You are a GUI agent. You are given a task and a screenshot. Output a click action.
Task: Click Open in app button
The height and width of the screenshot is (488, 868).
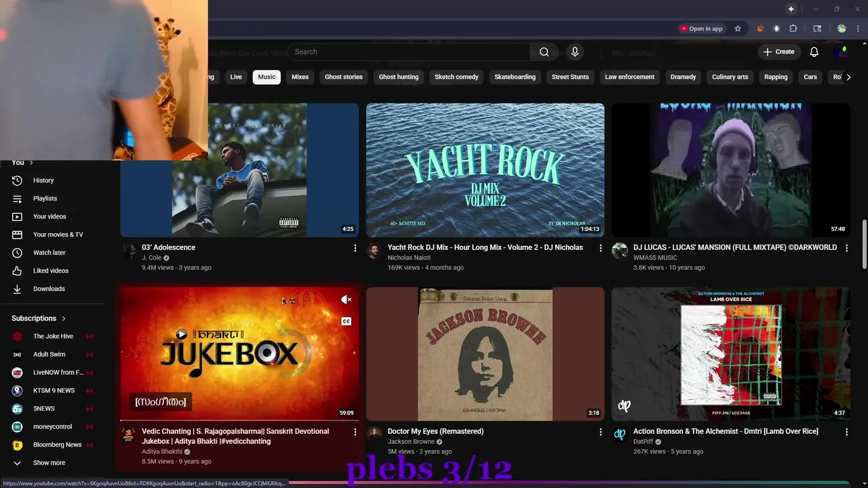(701, 28)
